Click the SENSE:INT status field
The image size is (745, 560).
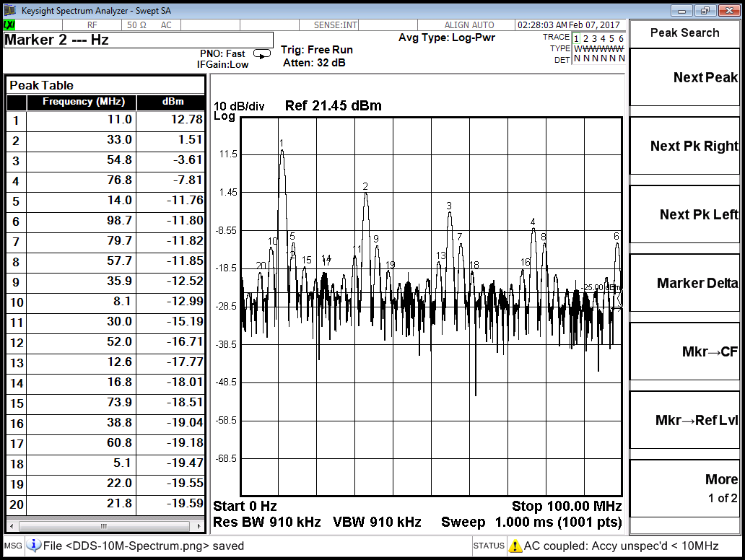click(336, 25)
